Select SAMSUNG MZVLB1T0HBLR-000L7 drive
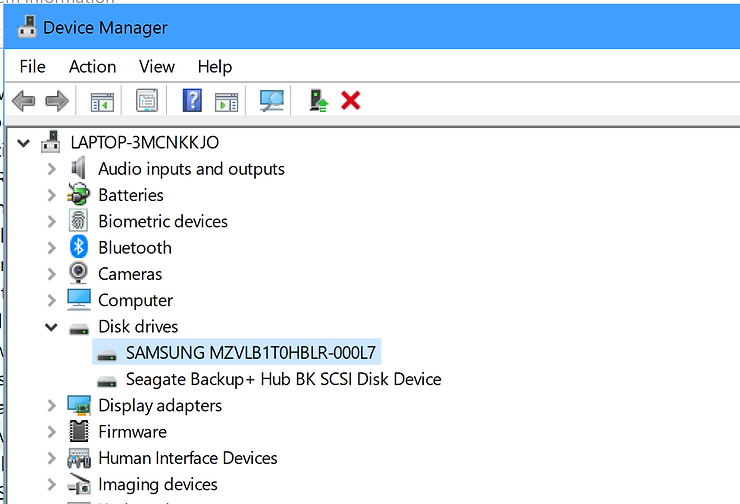Screen dimensions: 740x504 [x=251, y=353]
